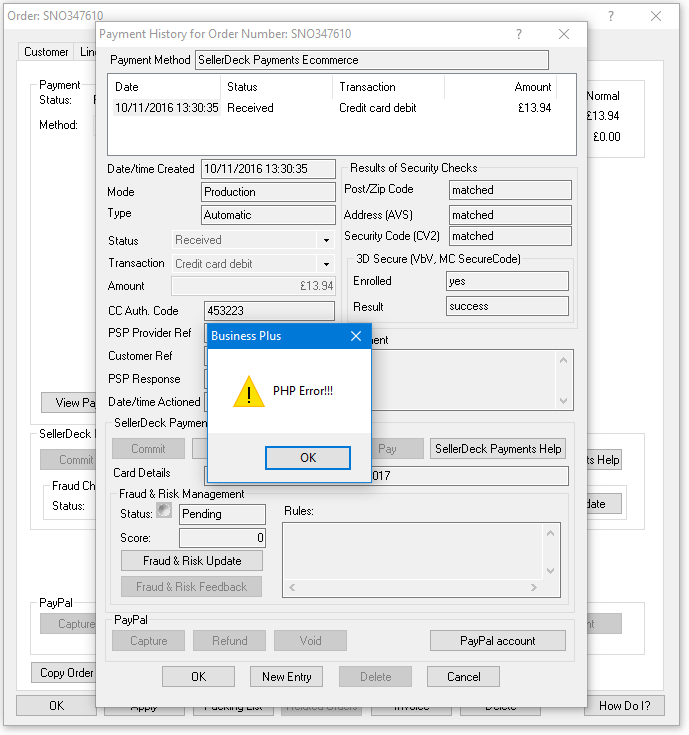Click the Amount field showing £13.94

(x=253, y=286)
